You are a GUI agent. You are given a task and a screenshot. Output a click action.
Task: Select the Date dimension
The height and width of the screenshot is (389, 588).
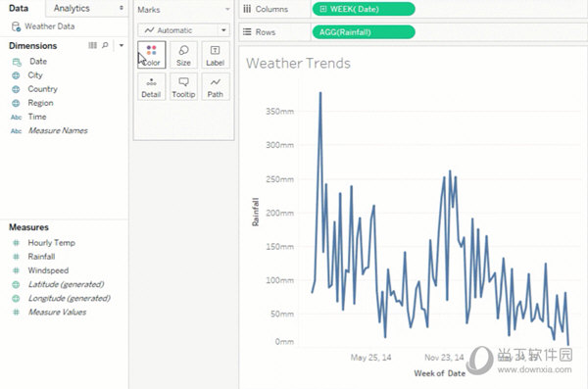(38, 62)
